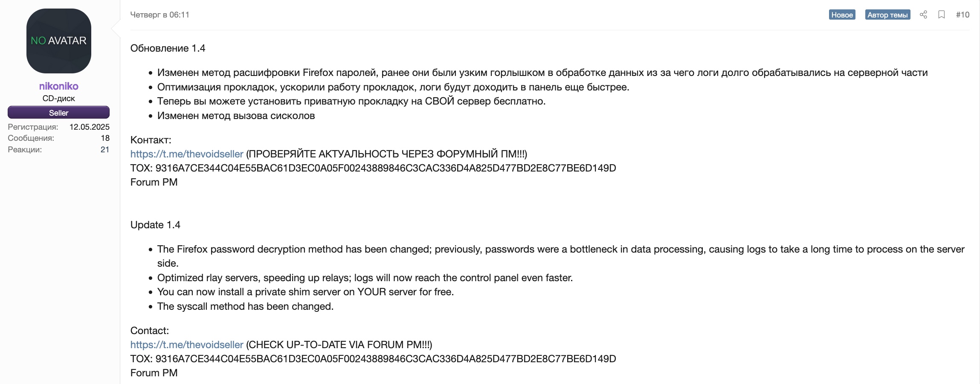Click the "Сообщения:" label in user info
The image size is (980, 384).
tap(31, 138)
